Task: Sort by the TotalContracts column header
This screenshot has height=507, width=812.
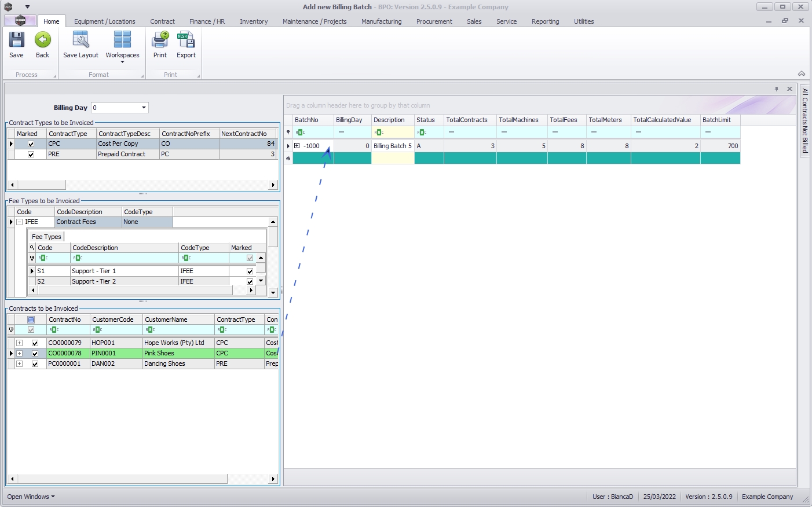Action: [x=467, y=120]
